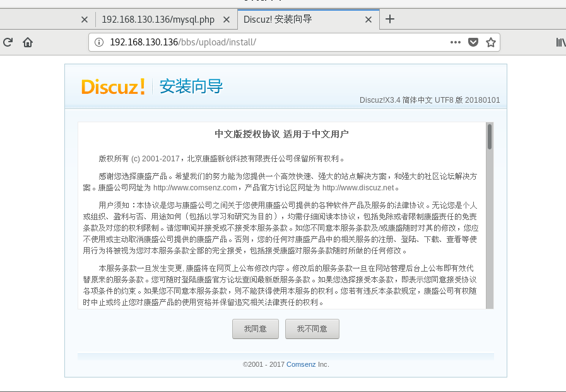Open a new tab with the plus button
Screen dimensions: 566x392
coord(390,19)
